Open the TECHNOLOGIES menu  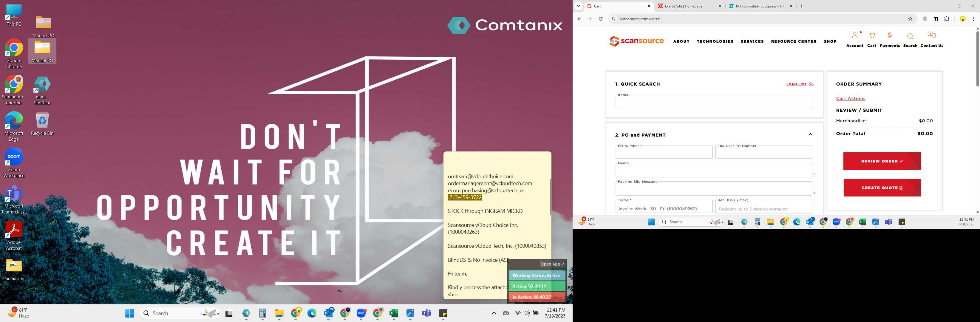coord(715,41)
